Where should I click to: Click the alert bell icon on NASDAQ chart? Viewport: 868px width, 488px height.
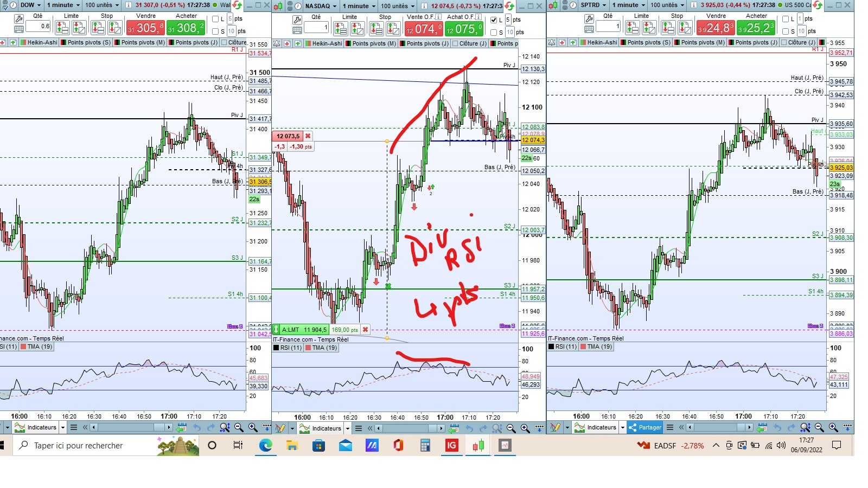coord(277,43)
